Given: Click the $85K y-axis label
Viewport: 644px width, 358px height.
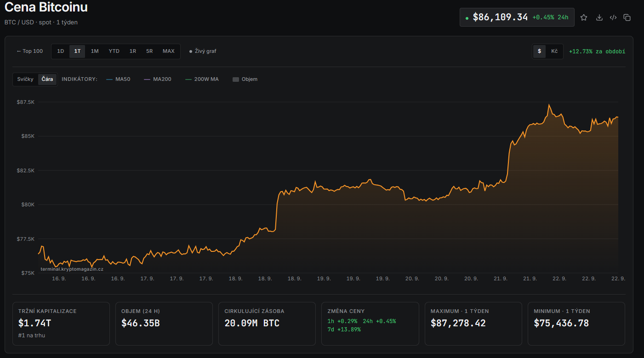Looking at the screenshot, I should coord(28,136).
